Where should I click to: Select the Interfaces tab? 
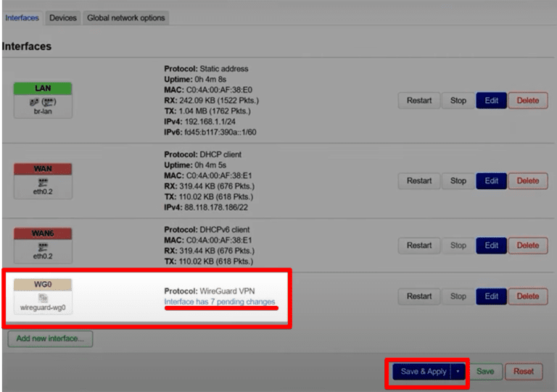click(x=22, y=17)
